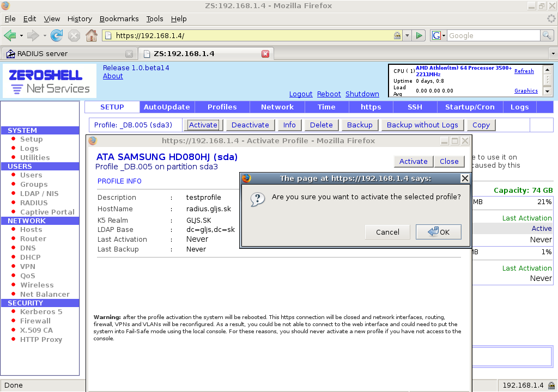Open the Help menu
Image resolution: width=558 pixels, height=392 pixels.
179,19
